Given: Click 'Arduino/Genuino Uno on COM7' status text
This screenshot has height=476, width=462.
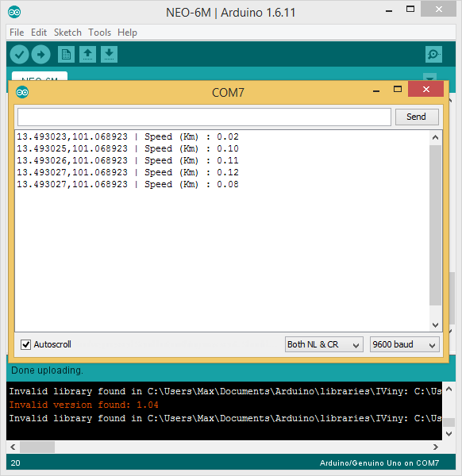Looking at the screenshot, I should (379, 463).
